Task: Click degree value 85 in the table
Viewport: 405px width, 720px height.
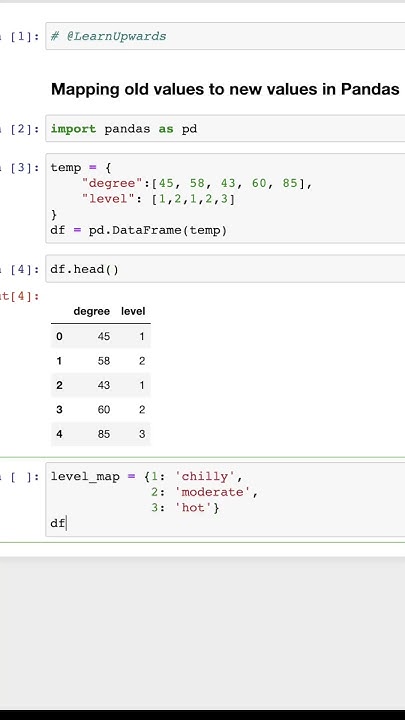Action: coord(104,434)
